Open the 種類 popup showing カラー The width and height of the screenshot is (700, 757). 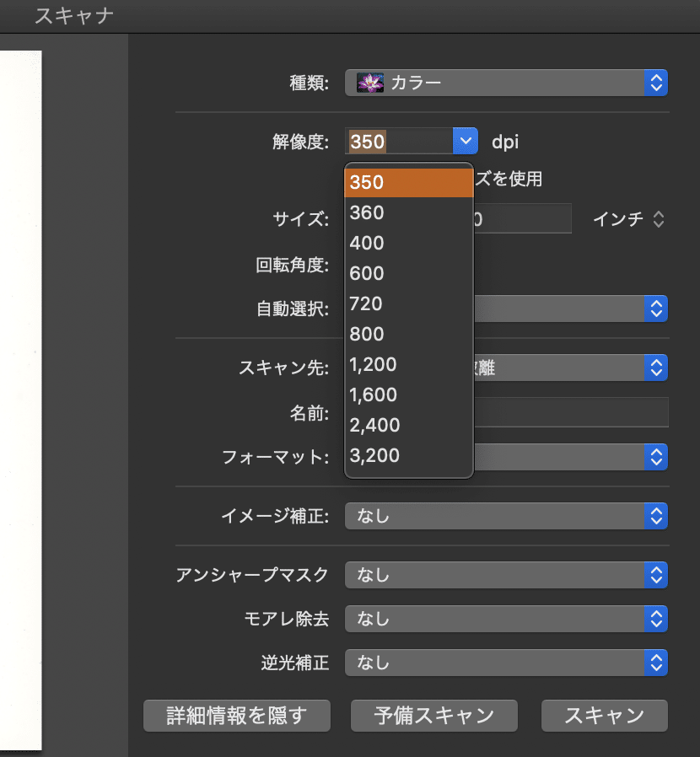(506, 83)
